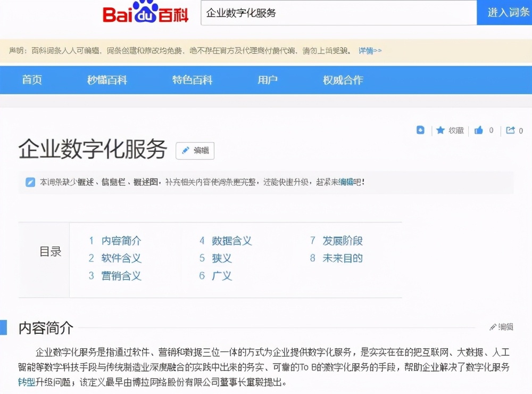Jump to 数据含义 from the table of contents
This screenshot has height=394, width=532.
tap(232, 241)
